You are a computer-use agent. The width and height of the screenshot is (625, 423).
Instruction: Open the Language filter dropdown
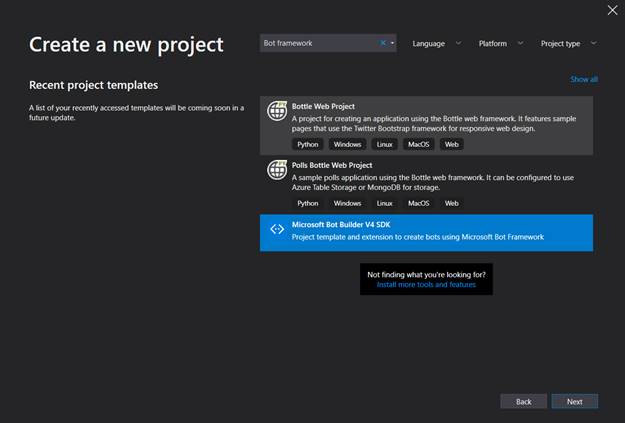(x=436, y=43)
